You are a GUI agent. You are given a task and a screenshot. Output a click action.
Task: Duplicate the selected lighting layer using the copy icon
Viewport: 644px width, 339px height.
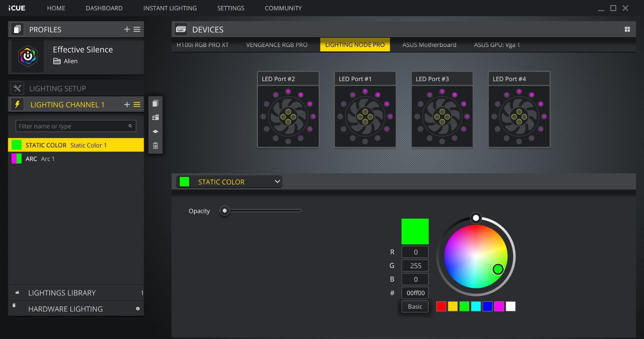[155, 103]
